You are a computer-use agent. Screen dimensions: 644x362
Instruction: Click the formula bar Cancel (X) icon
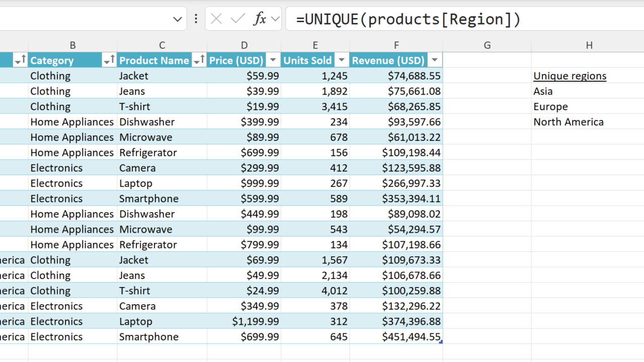216,19
